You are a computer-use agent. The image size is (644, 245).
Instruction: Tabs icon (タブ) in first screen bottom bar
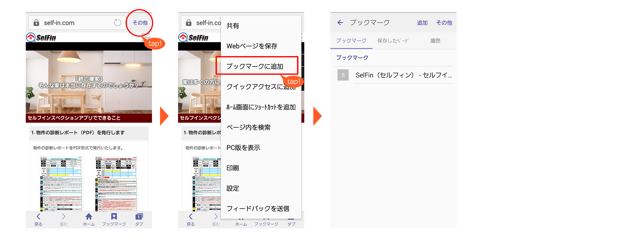(139, 220)
